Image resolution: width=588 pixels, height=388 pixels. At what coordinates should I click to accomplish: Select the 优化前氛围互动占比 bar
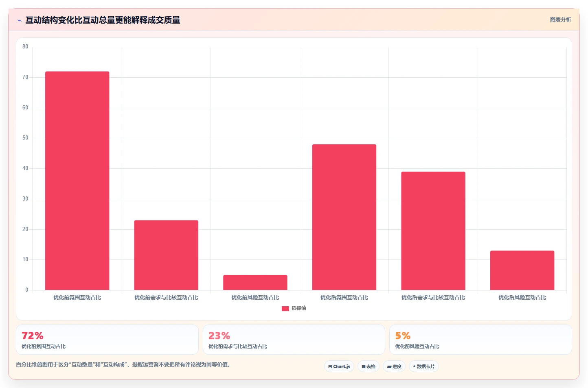(77, 181)
